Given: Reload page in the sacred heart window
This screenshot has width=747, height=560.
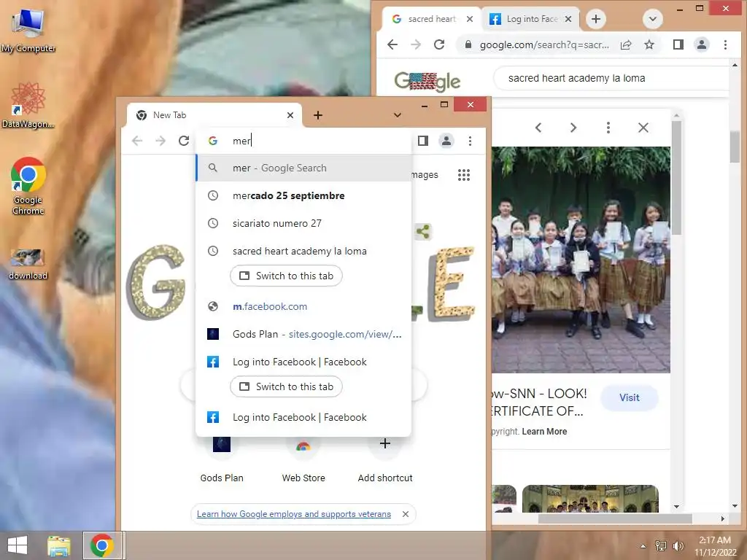Looking at the screenshot, I should pos(439,44).
